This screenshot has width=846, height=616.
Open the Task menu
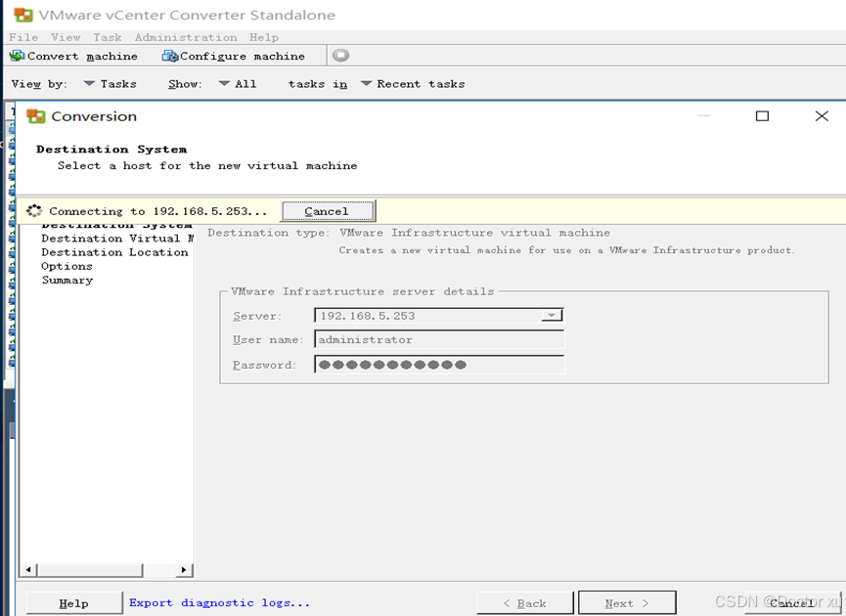[107, 37]
